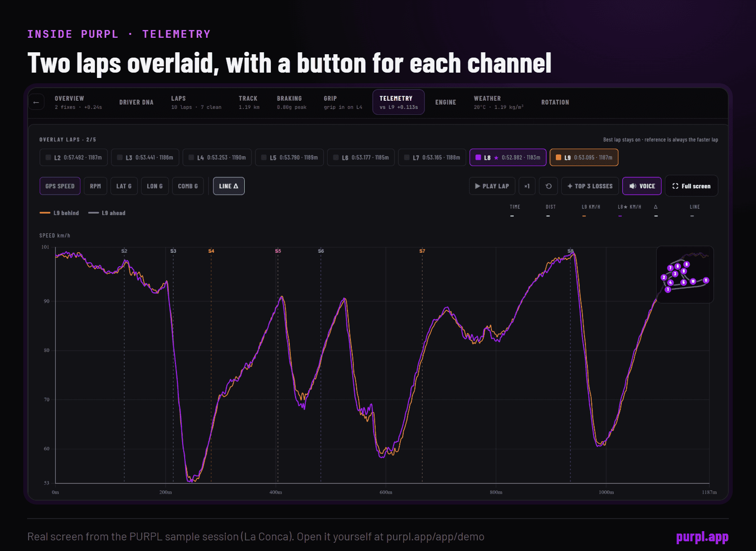Screen dimensions: 756x551
Task: Add lap L7 0:53.165 to overlay
Action: [x=432, y=157]
